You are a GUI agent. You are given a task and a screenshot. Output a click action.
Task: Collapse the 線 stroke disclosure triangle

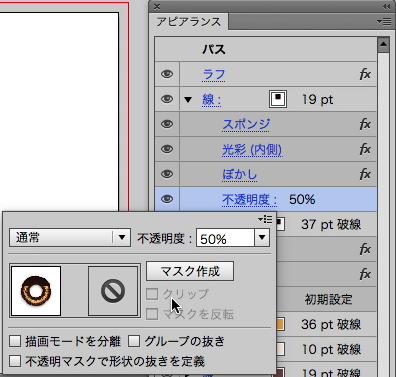188,99
